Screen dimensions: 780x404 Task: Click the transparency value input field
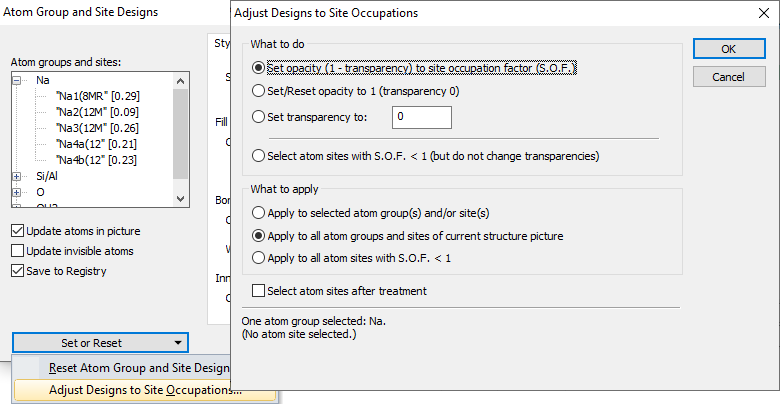tap(422, 117)
